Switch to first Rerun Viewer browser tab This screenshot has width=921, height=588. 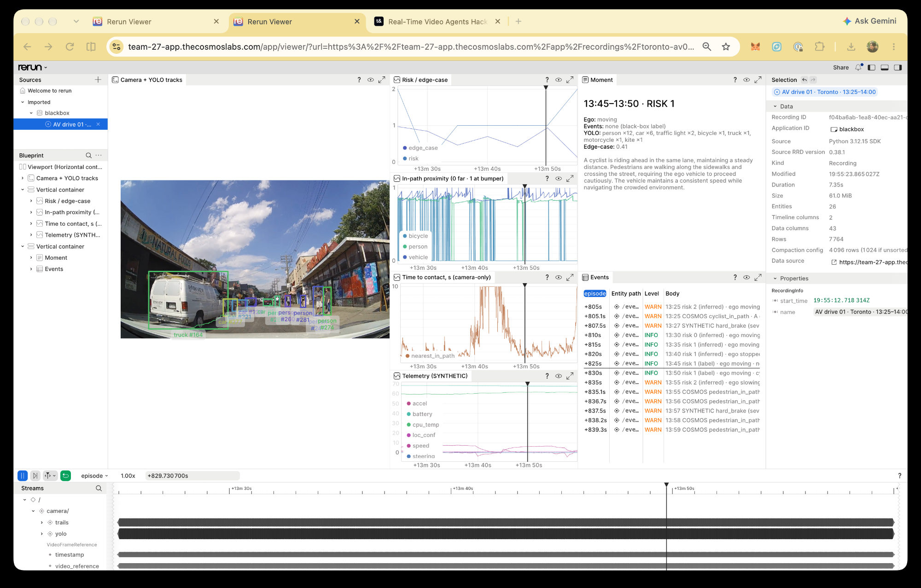point(157,22)
